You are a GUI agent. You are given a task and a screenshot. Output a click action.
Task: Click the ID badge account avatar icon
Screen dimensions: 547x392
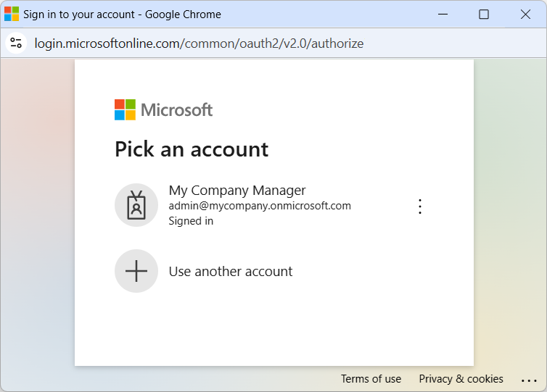tap(136, 205)
